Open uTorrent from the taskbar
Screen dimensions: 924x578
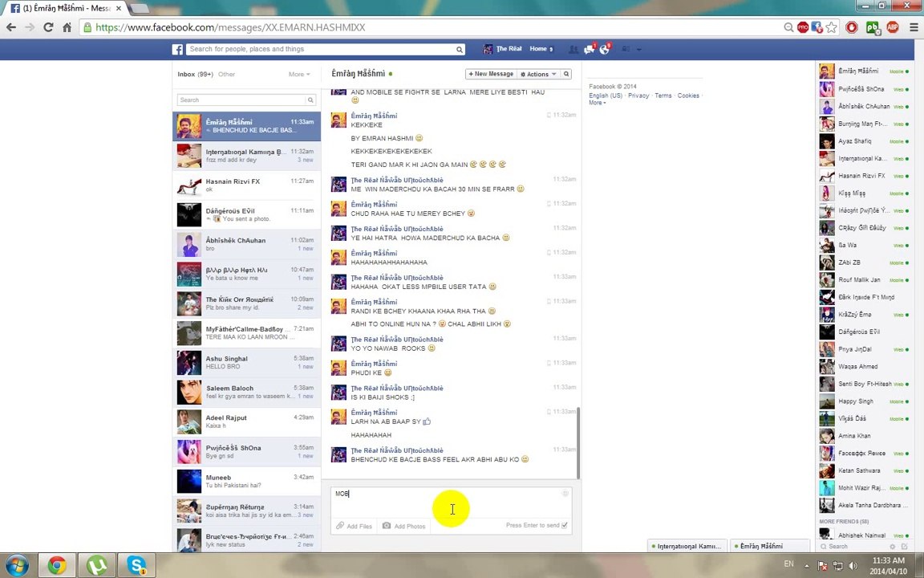coord(96,566)
